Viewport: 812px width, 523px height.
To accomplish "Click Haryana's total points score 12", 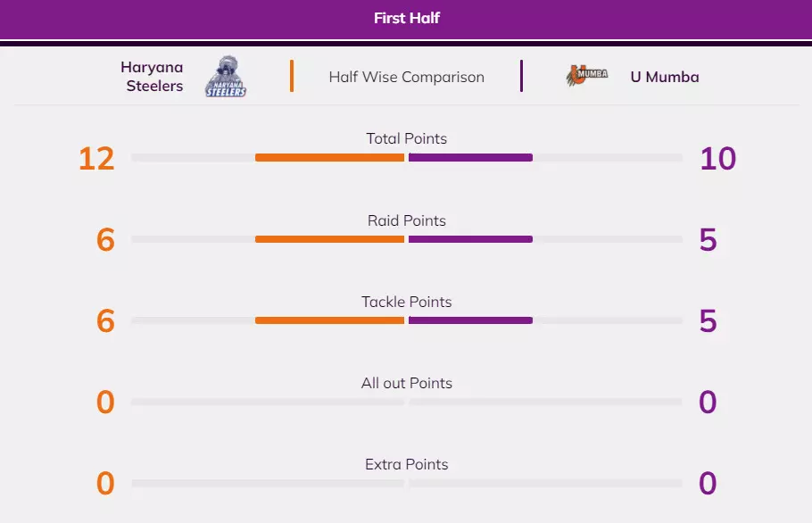I will [x=96, y=159].
